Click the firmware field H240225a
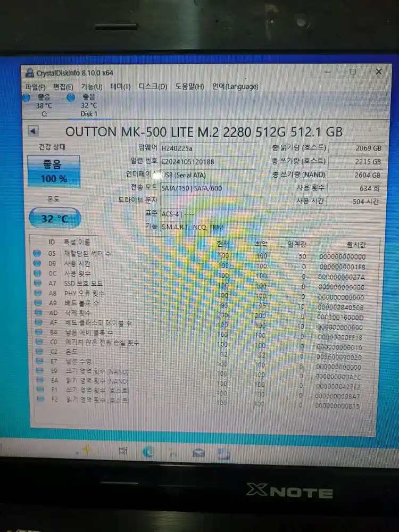 (207, 148)
